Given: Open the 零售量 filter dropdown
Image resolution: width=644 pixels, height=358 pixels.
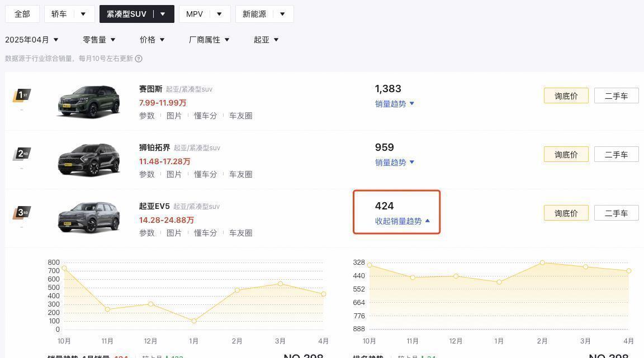Looking at the screenshot, I should (99, 40).
